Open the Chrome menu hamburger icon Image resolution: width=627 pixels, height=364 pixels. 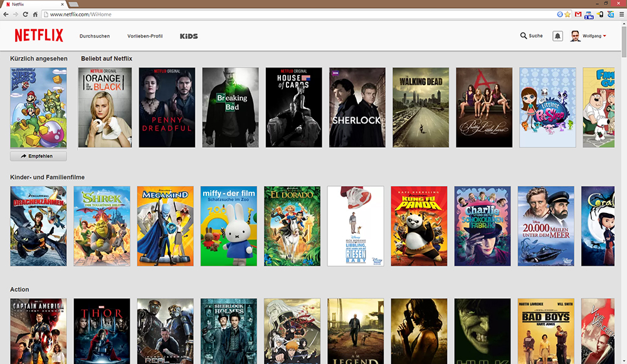point(621,14)
